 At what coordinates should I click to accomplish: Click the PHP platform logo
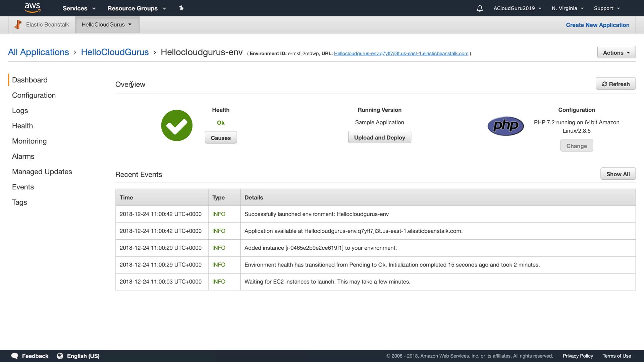pyautogui.click(x=505, y=126)
